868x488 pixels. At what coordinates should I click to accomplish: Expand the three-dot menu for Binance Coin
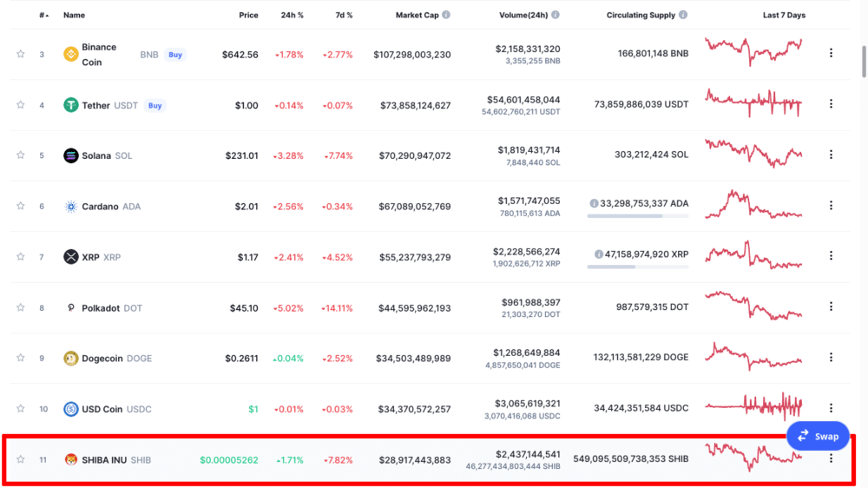pyautogui.click(x=831, y=53)
